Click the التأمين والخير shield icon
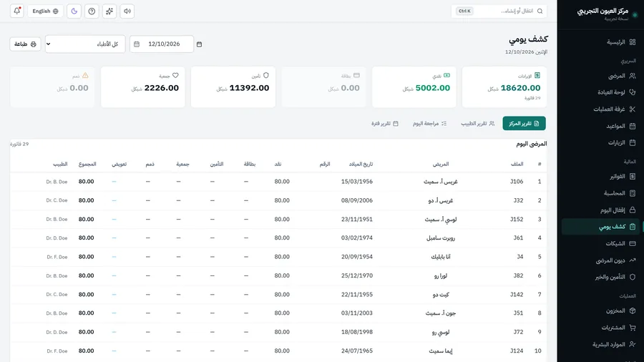The height and width of the screenshot is (362, 644). coord(633,277)
